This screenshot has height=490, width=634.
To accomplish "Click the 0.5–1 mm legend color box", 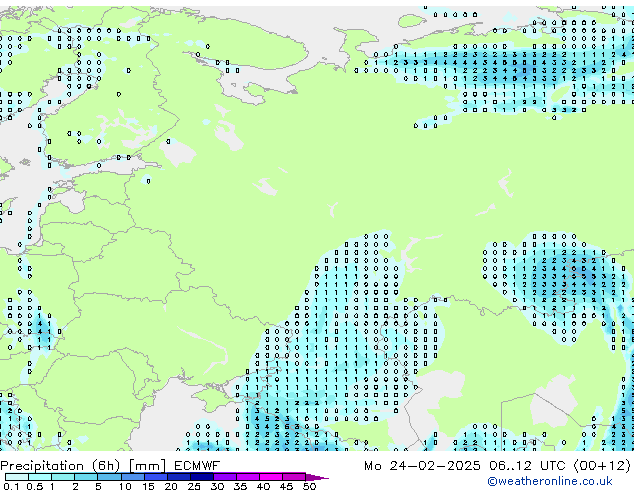I will tap(40, 477).
